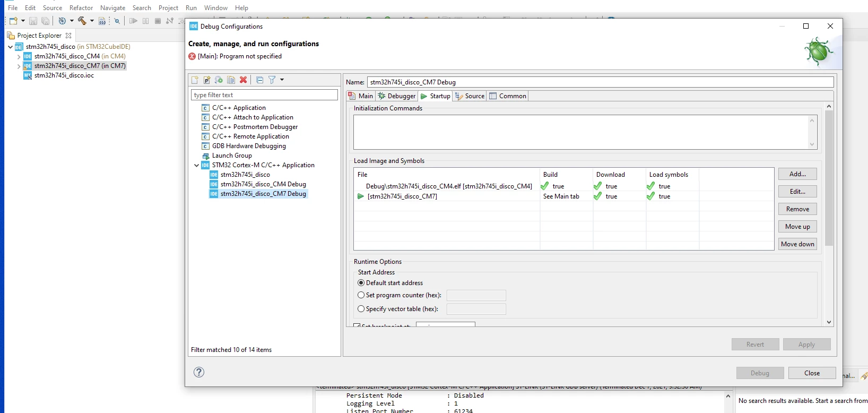Click the help question mark icon
Image resolution: width=868 pixels, height=413 pixels.
[199, 372]
